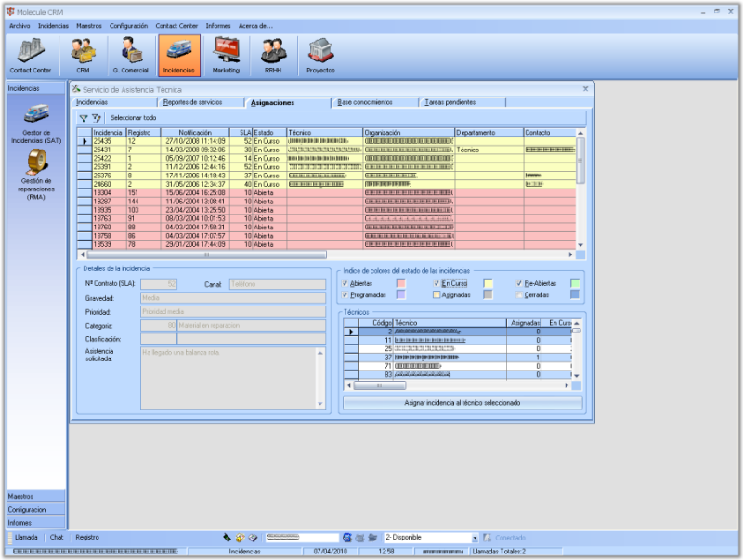Open the RRHH module icon
743x560 pixels.
point(273,56)
